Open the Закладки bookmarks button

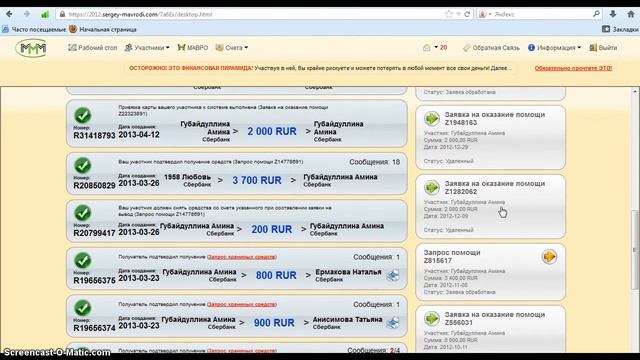click(x=620, y=29)
